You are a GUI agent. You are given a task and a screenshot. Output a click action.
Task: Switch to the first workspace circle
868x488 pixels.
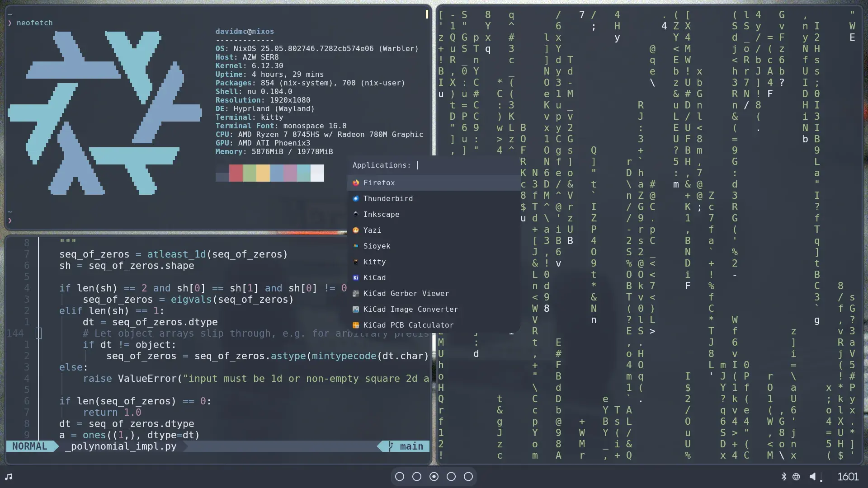click(x=400, y=476)
